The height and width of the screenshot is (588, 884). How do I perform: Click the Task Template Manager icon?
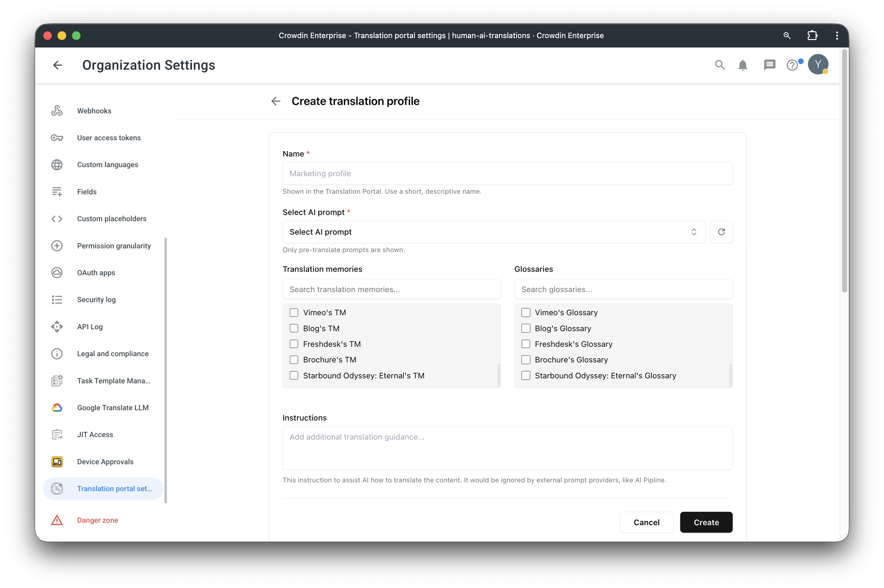click(57, 381)
